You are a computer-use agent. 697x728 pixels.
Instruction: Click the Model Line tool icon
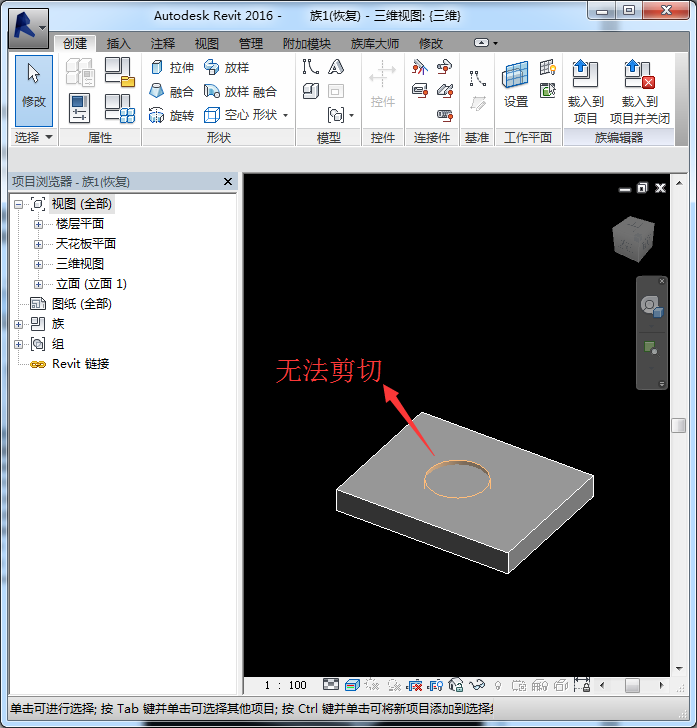pos(310,67)
